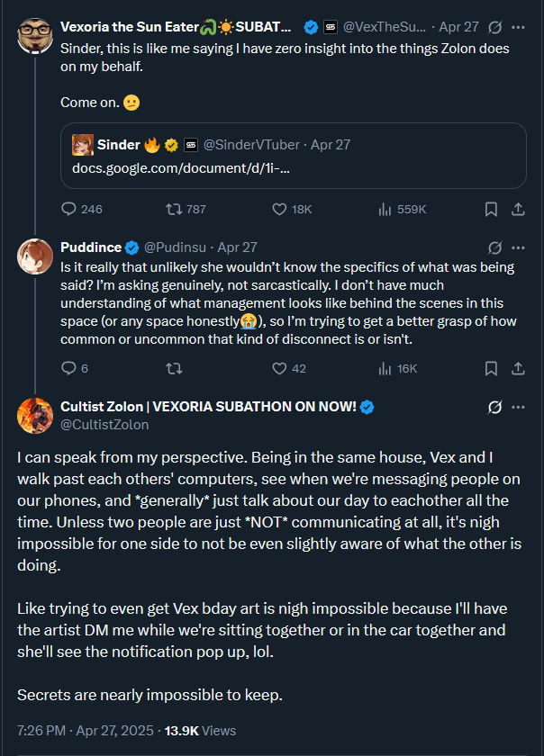Reply to Puddince's tweet with 6 comments

point(68,368)
